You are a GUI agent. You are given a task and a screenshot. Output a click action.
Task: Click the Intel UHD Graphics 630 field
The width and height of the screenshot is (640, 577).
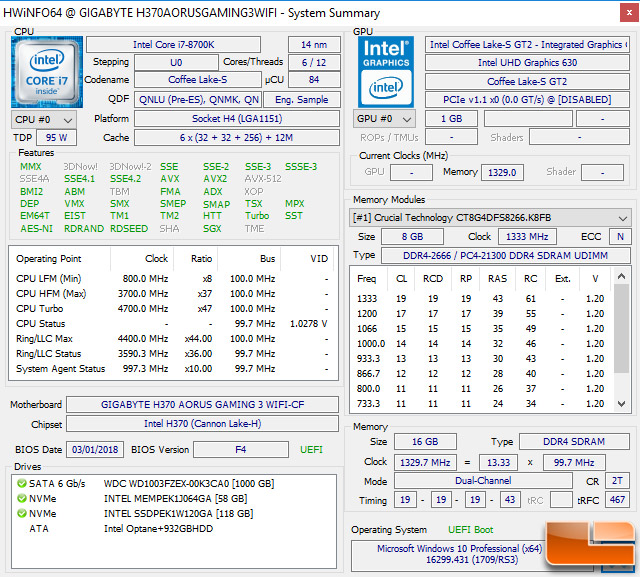point(527,62)
